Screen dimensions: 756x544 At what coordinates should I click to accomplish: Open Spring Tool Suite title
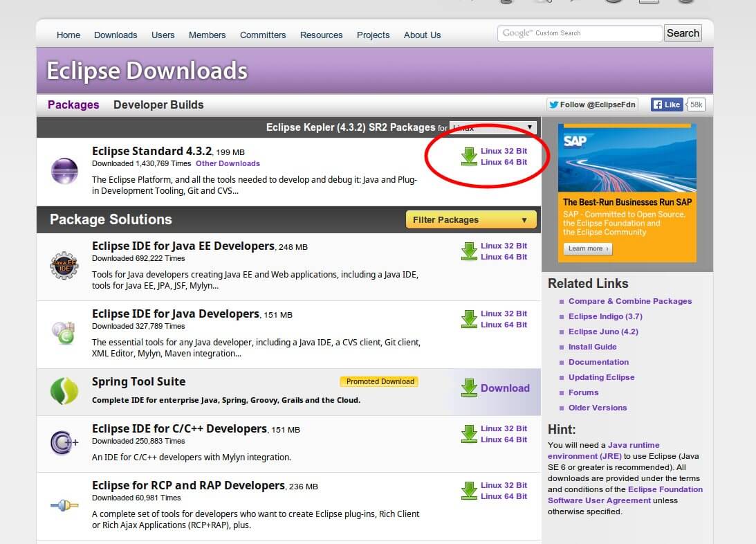click(139, 381)
